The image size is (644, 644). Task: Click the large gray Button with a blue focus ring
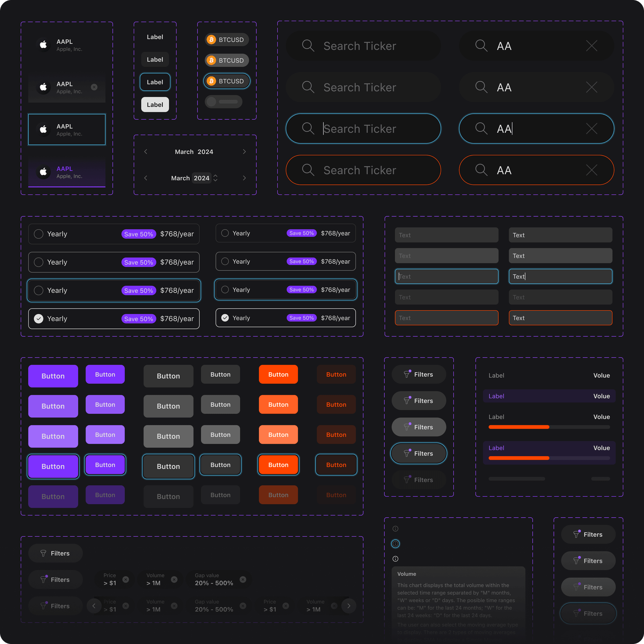168,467
